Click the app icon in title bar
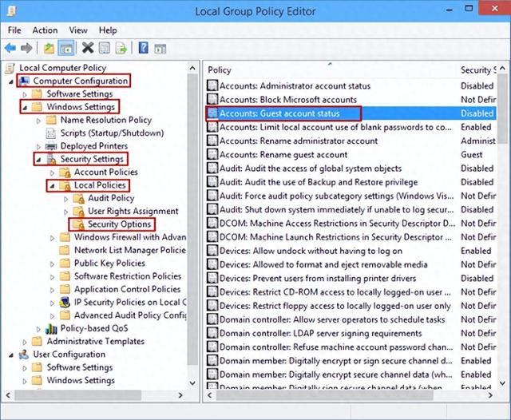 [12, 11]
